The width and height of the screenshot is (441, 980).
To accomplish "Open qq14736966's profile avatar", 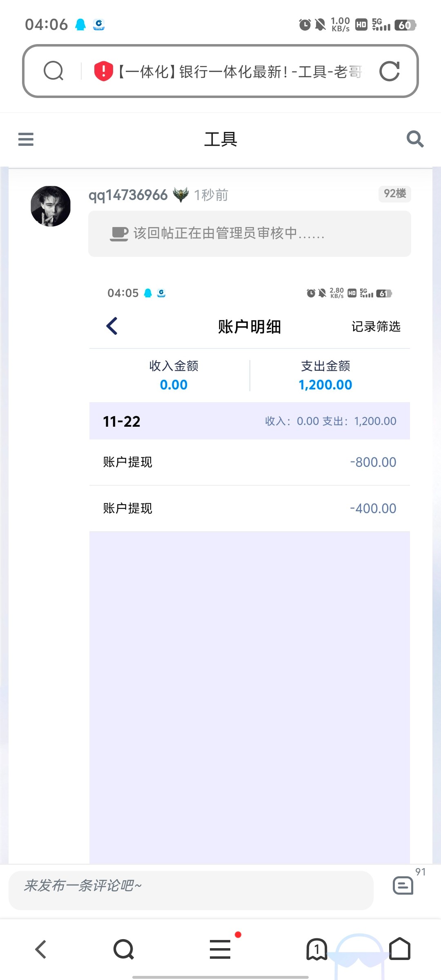I will (x=51, y=206).
